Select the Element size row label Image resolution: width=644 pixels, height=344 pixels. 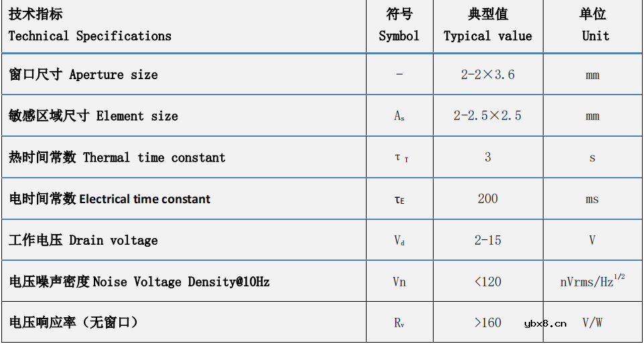pyautogui.click(x=94, y=116)
